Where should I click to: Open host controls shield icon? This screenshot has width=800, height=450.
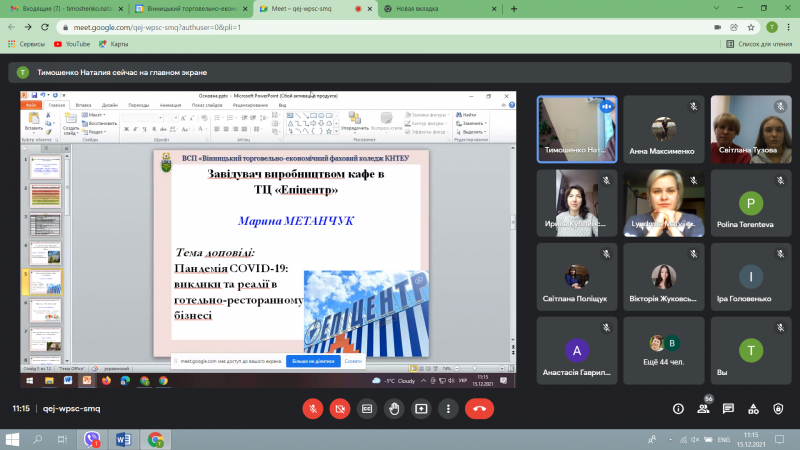(x=778, y=409)
